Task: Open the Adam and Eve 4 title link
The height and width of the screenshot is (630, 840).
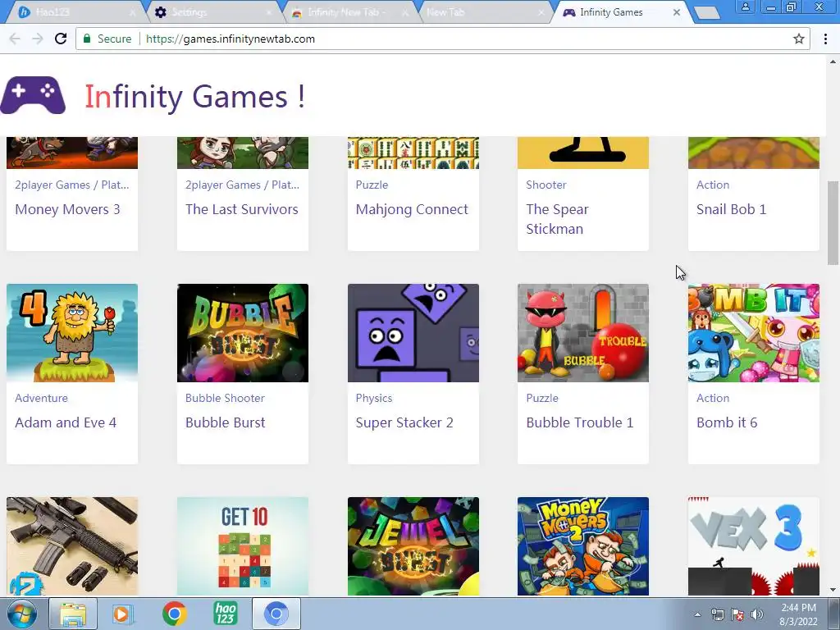Action: [66, 422]
